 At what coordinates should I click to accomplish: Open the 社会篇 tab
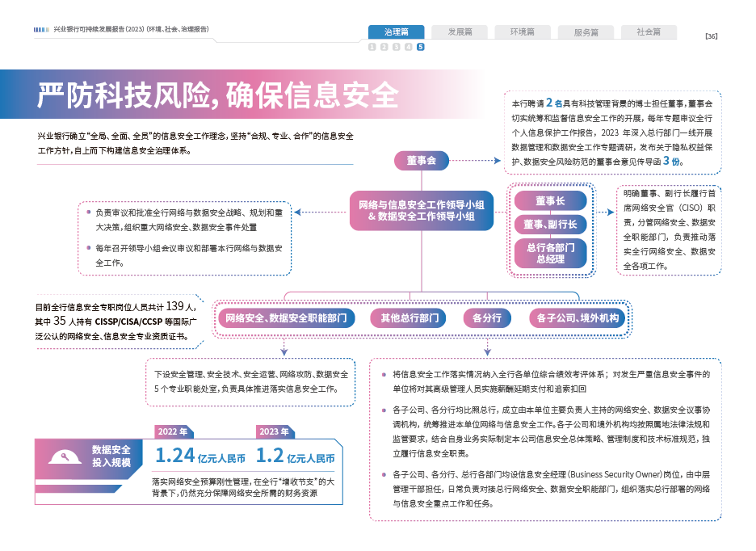(649, 32)
